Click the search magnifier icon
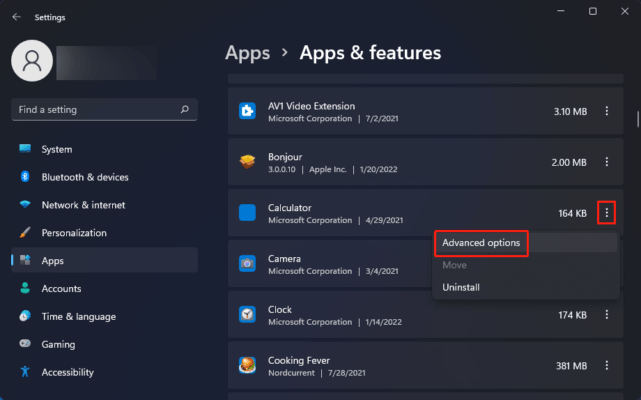 [x=185, y=109]
